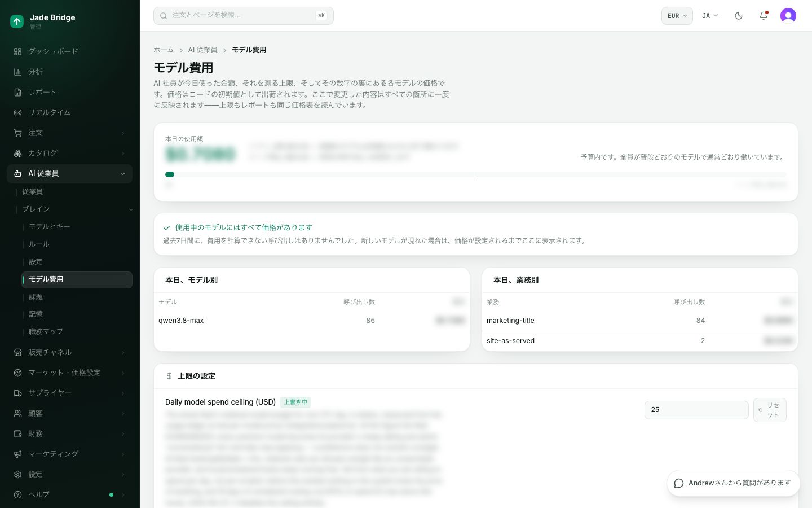Screen dimensions: 812x508
Task: Expand カタログ sidebar section
Action: pyautogui.click(x=69, y=153)
